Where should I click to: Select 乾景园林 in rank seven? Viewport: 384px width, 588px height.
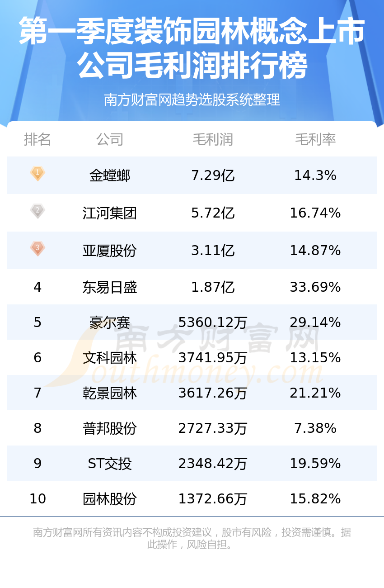[x=110, y=393]
